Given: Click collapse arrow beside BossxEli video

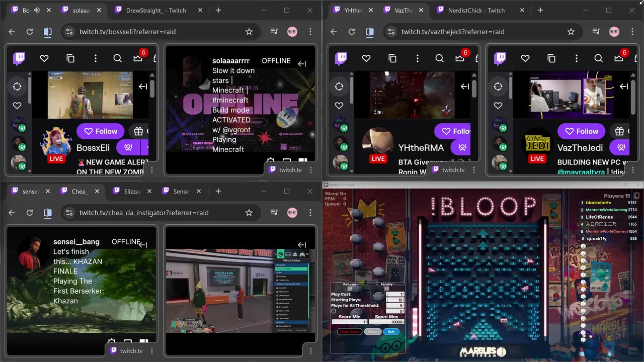Looking at the screenshot, I should tap(143, 86).
